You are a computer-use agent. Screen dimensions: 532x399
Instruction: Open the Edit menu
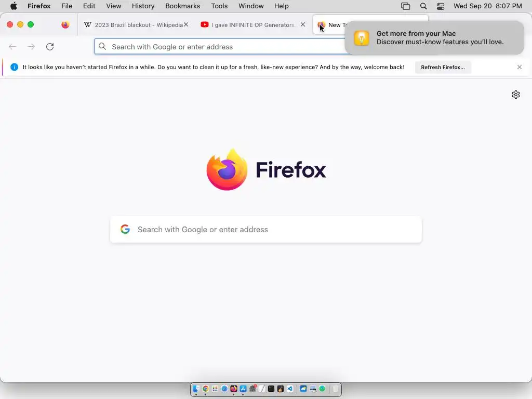89,6
